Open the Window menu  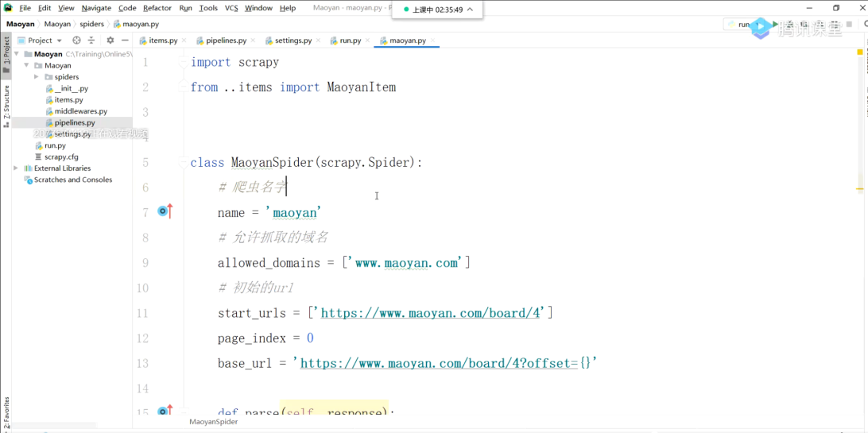tap(258, 8)
